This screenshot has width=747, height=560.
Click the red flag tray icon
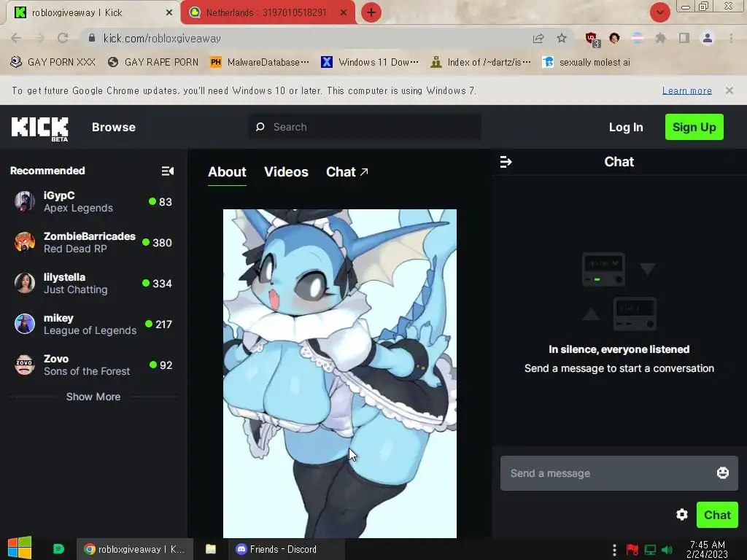click(x=632, y=550)
